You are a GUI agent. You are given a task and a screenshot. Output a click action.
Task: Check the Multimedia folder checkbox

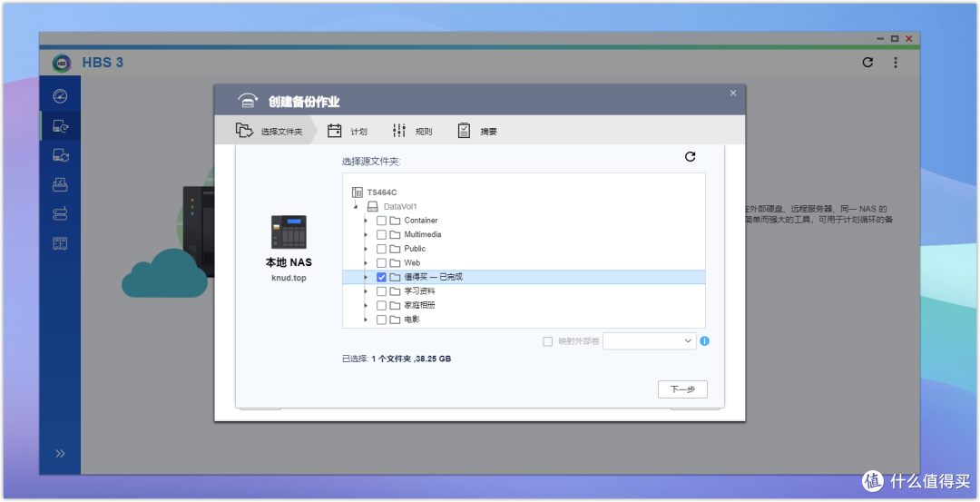click(381, 234)
